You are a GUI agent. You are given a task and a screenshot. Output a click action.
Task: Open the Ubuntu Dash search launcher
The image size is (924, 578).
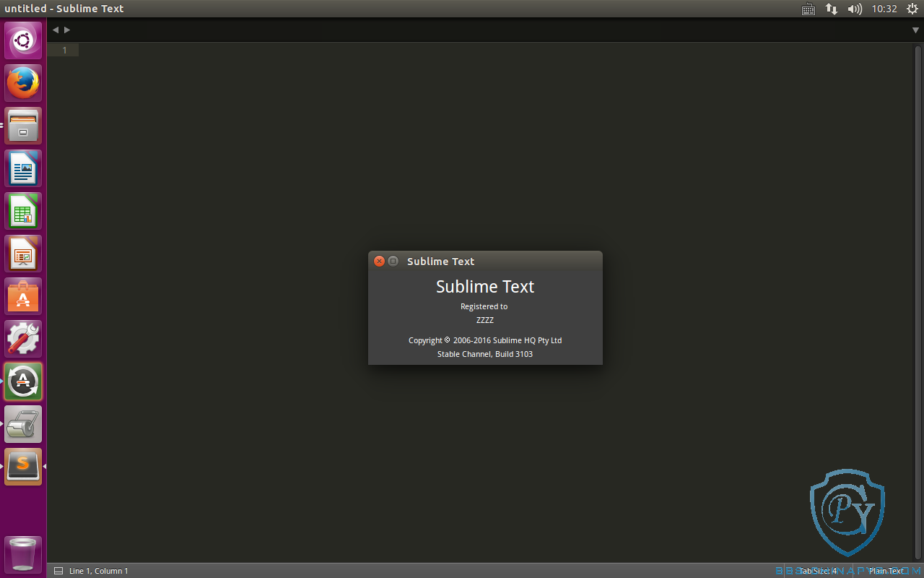tap(23, 40)
